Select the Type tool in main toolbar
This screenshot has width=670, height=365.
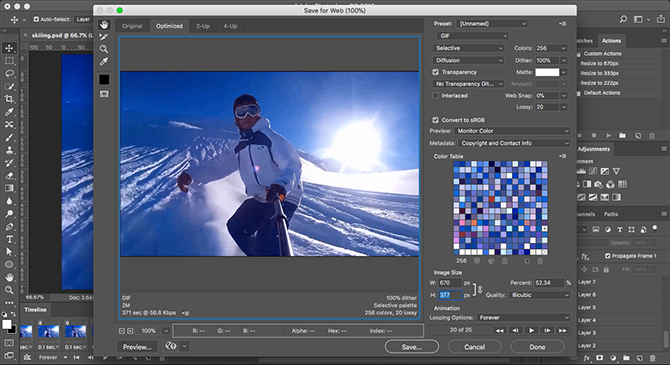9,239
